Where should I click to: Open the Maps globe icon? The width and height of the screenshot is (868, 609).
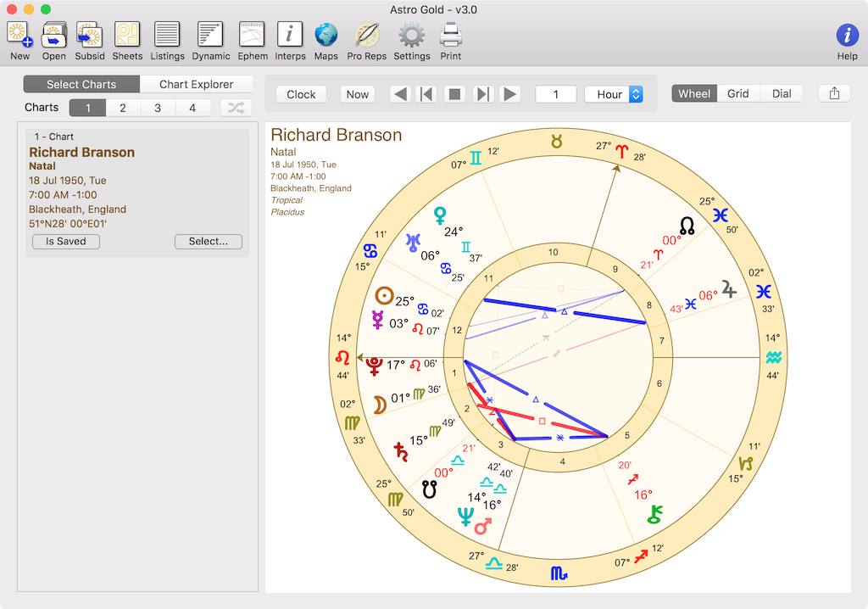(x=326, y=35)
